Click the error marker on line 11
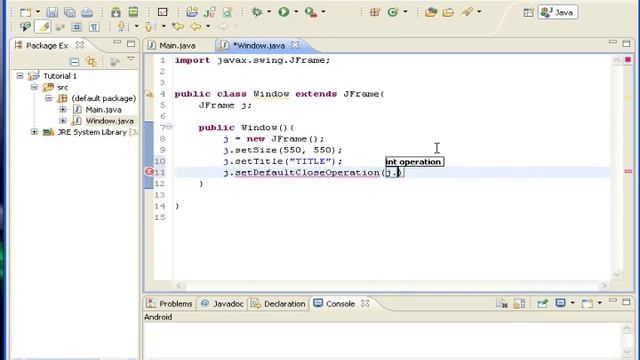The image size is (640, 360). pos(149,172)
